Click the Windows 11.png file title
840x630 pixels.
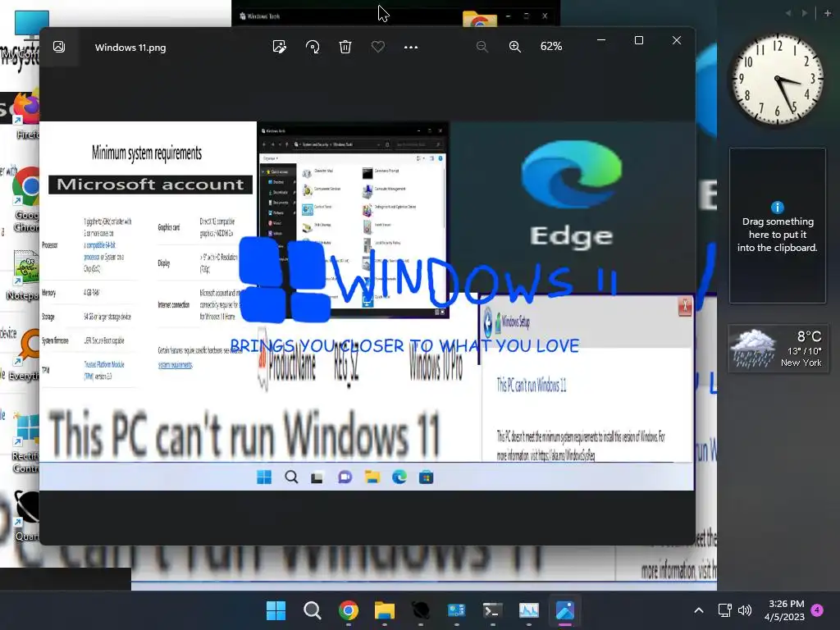(130, 48)
